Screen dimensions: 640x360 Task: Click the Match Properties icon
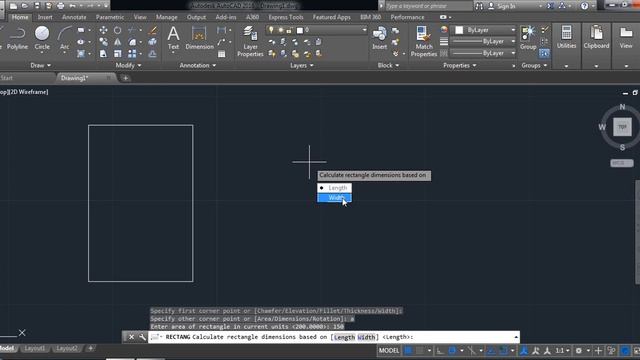coord(424,41)
